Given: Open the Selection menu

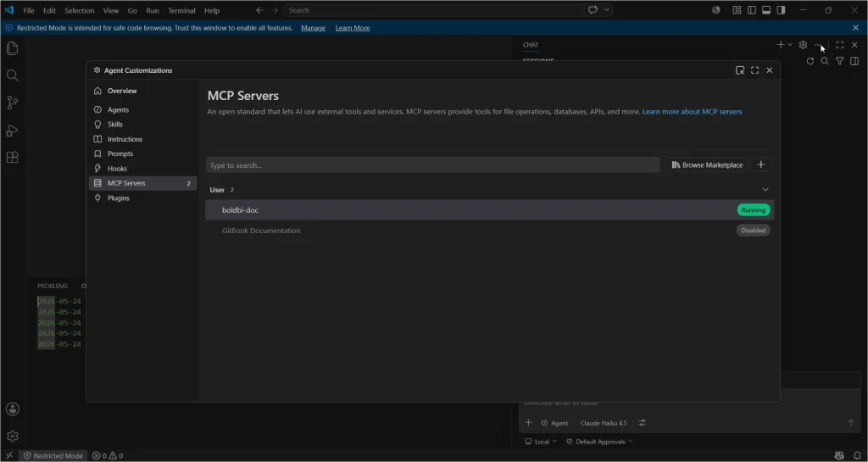Looking at the screenshot, I should tap(79, 10).
